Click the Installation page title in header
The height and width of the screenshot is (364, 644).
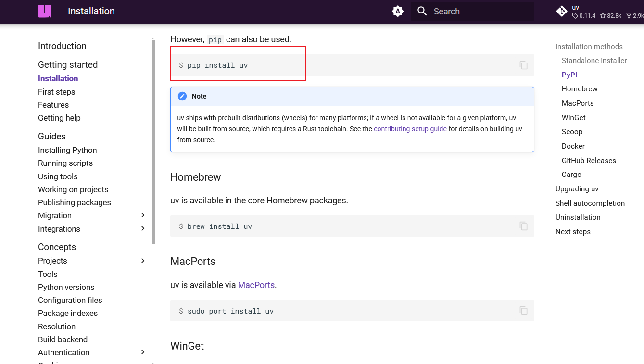click(91, 11)
